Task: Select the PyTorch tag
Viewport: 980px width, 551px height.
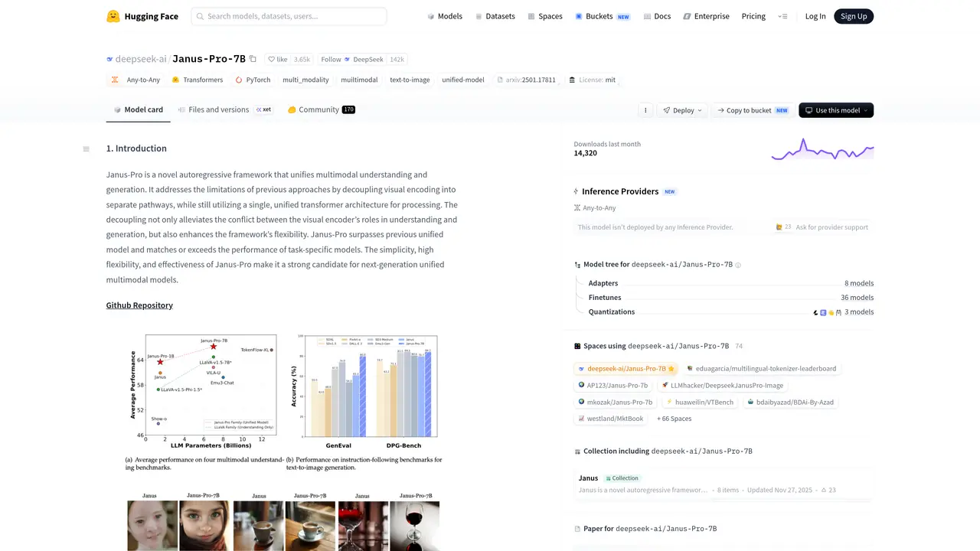Action: (x=253, y=80)
